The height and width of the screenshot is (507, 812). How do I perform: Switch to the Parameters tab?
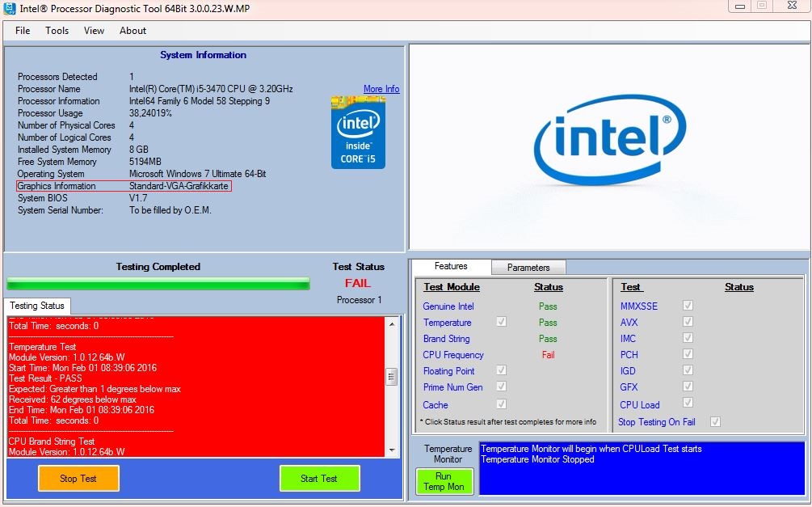pyautogui.click(x=528, y=268)
